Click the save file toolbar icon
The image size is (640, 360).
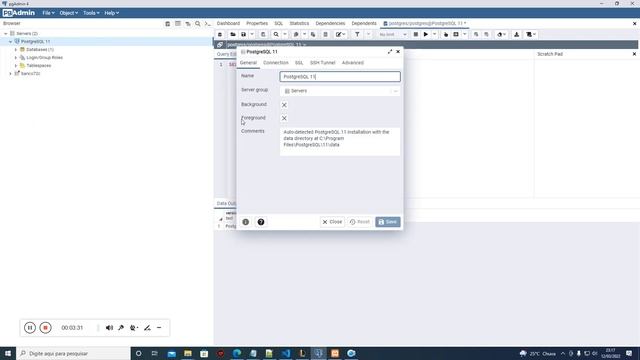tap(243, 35)
